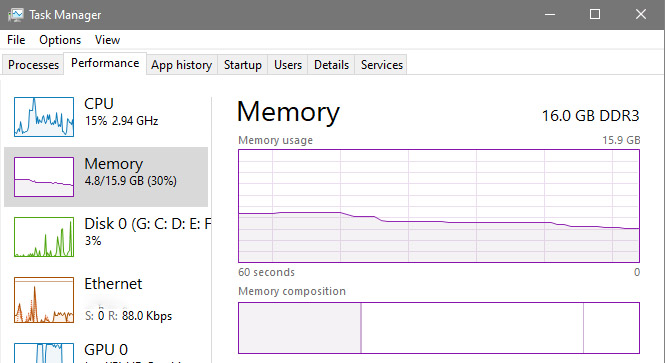This screenshot has height=363, width=665.
Task: Click the Memory mini graph thumbnail
Action: point(44,177)
